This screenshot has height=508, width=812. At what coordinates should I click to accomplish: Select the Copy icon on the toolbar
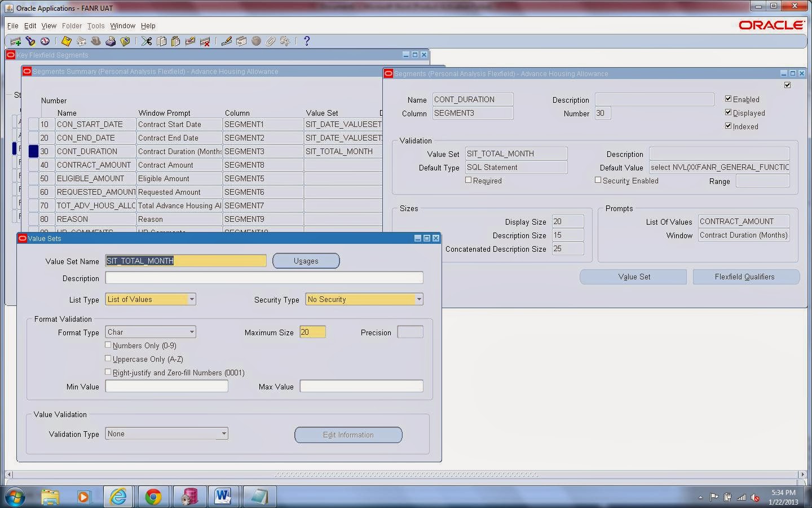pyautogui.click(x=162, y=41)
